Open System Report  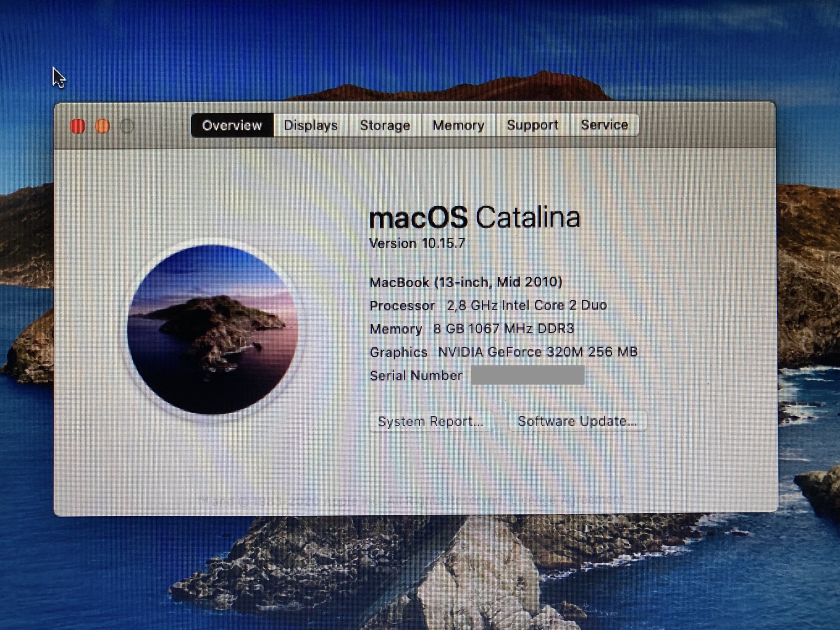point(431,421)
